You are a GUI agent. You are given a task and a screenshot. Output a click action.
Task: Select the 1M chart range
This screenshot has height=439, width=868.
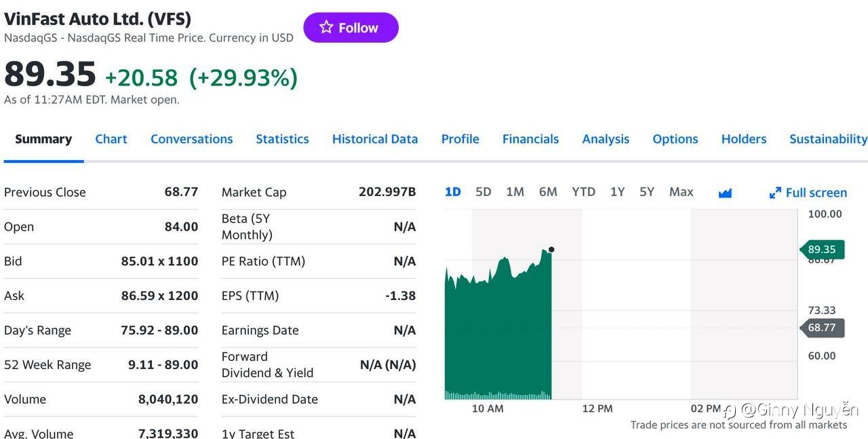515,192
